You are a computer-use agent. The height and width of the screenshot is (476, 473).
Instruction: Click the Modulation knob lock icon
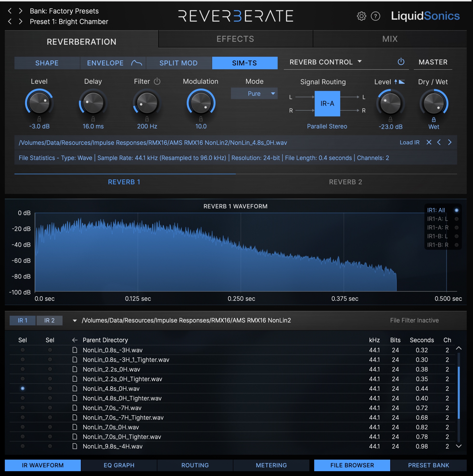click(x=201, y=119)
